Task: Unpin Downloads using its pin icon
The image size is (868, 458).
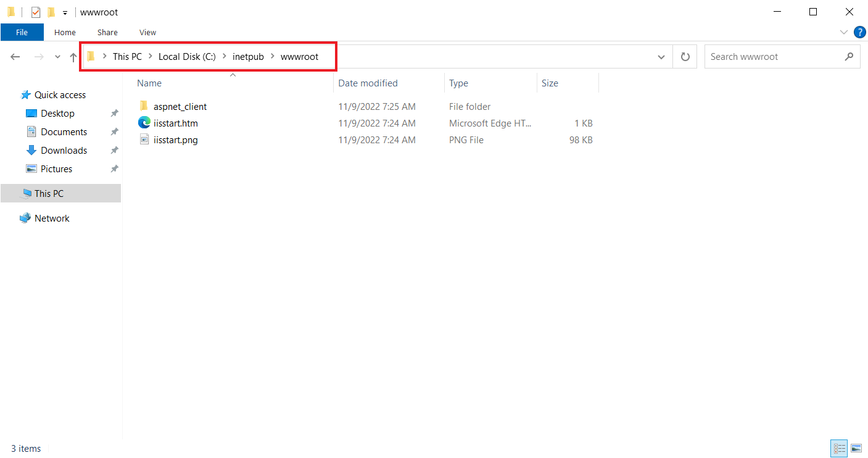Action: pos(114,151)
